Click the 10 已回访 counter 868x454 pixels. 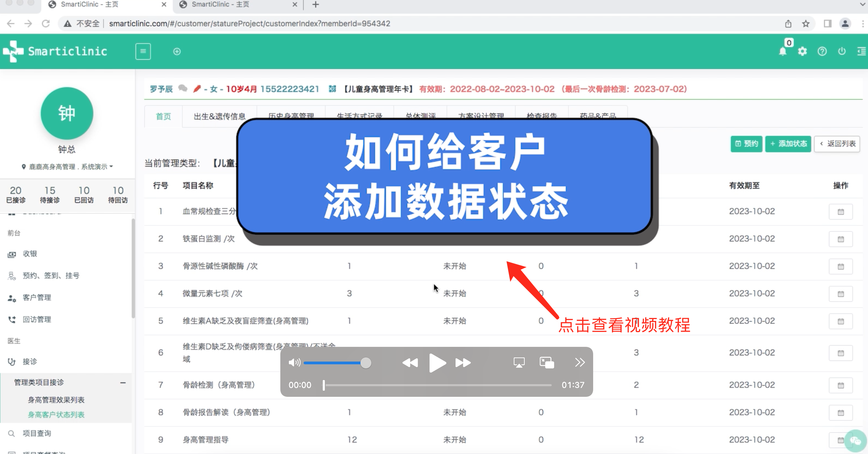click(84, 195)
